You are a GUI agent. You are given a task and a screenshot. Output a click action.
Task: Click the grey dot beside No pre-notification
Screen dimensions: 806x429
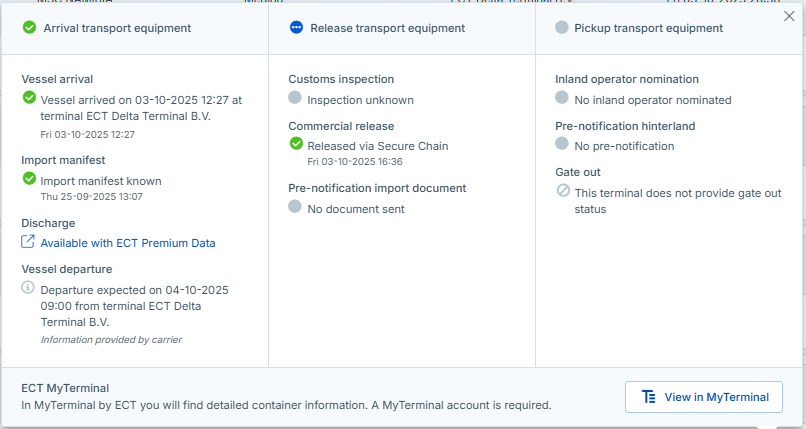click(562, 143)
